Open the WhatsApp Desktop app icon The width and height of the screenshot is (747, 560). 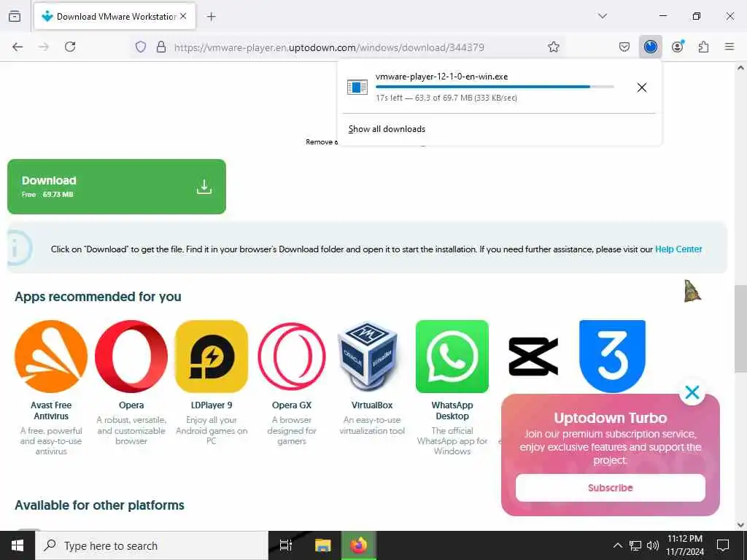pos(452,356)
